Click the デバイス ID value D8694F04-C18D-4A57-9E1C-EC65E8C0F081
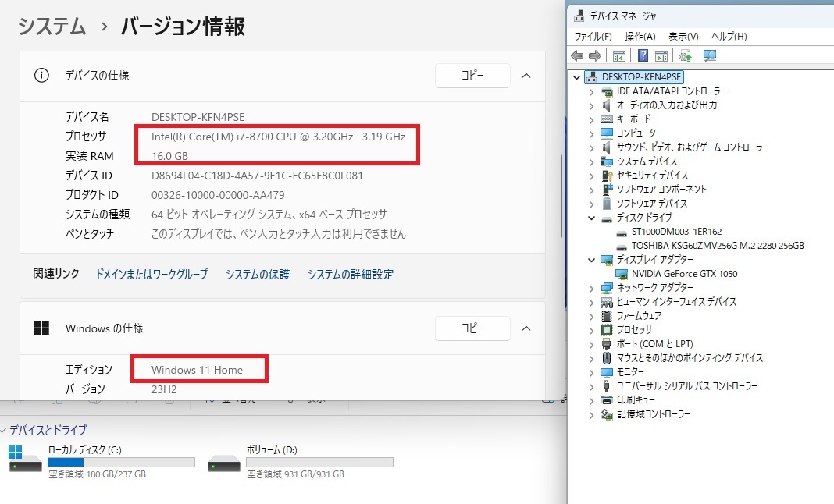The image size is (834, 504). 257,176
